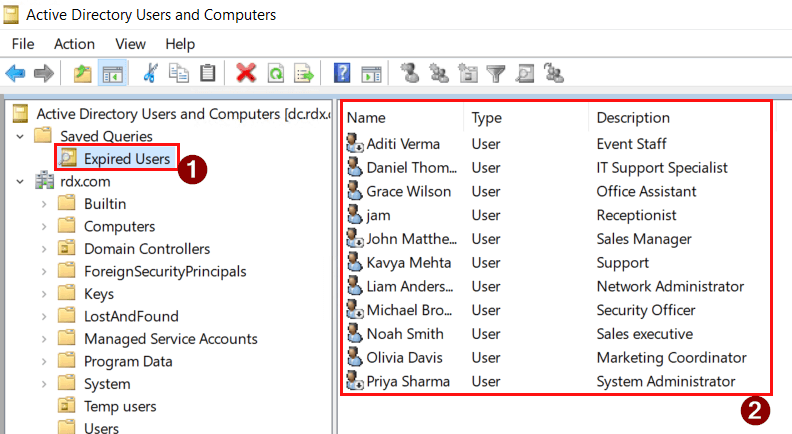Select the Expired Users saved query
Image resolution: width=792 pixels, height=434 pixels.
pos(127,159)
